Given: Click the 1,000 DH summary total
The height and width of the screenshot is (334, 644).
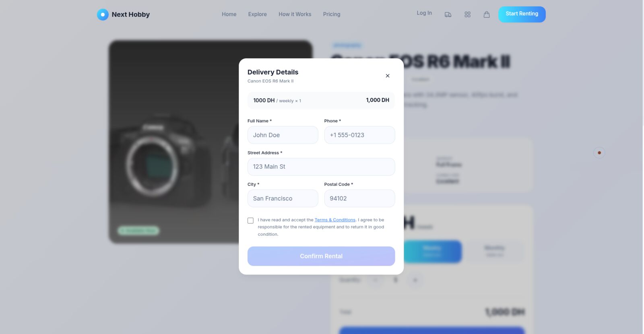Looking at the screenshot, I should pyautogui.click(x=378, y=100).
